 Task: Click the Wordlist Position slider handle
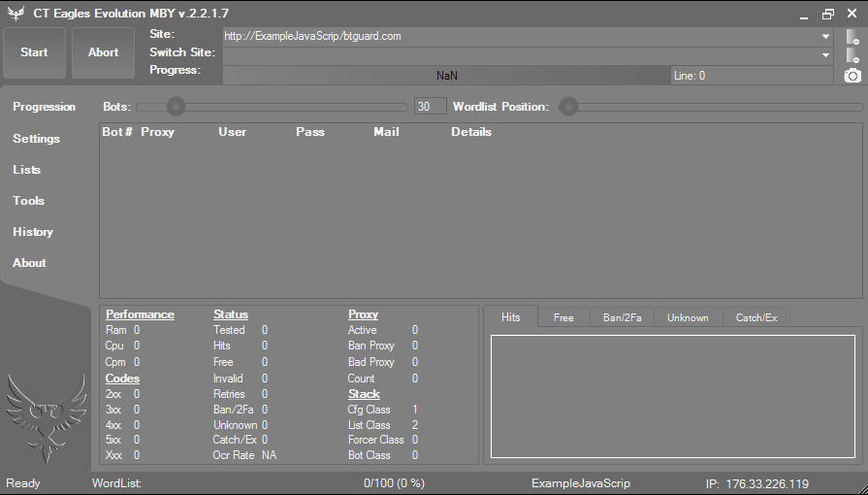pyautogui.click(x=568, y=107)
